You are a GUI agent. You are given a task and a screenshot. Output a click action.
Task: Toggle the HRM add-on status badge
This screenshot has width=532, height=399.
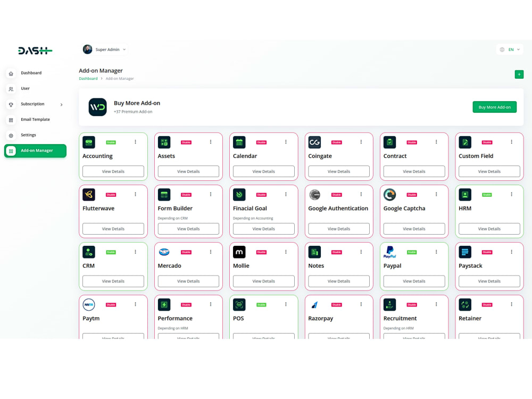tap(487, 194)
